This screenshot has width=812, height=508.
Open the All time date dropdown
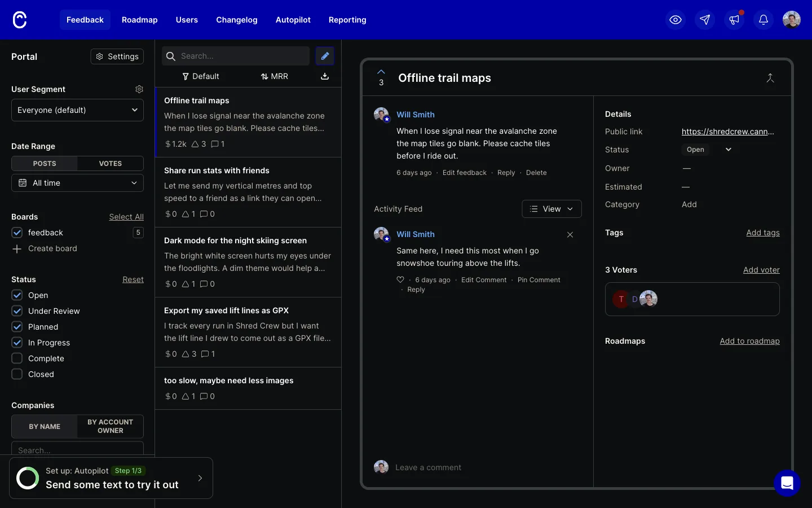pos(77,183)
